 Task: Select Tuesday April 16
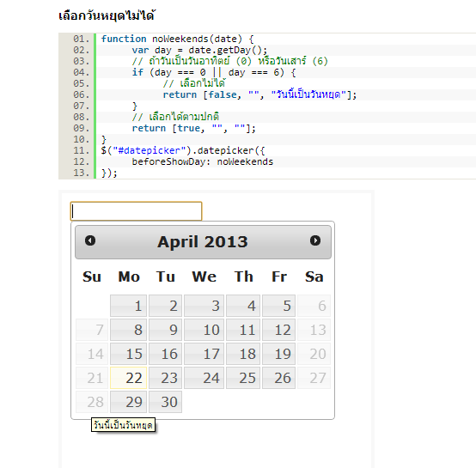(x=166, y=354)
